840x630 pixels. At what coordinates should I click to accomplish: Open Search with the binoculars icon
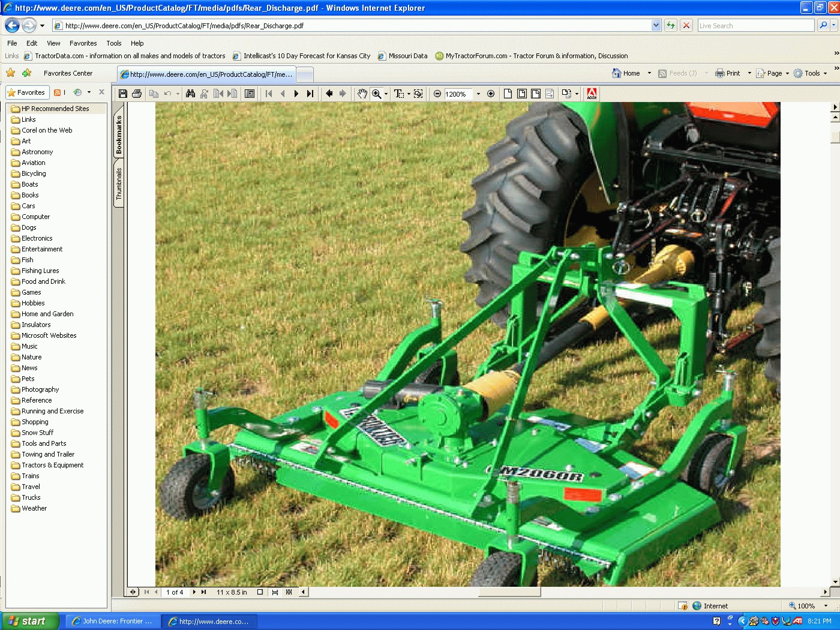click(x=190, y=94)
